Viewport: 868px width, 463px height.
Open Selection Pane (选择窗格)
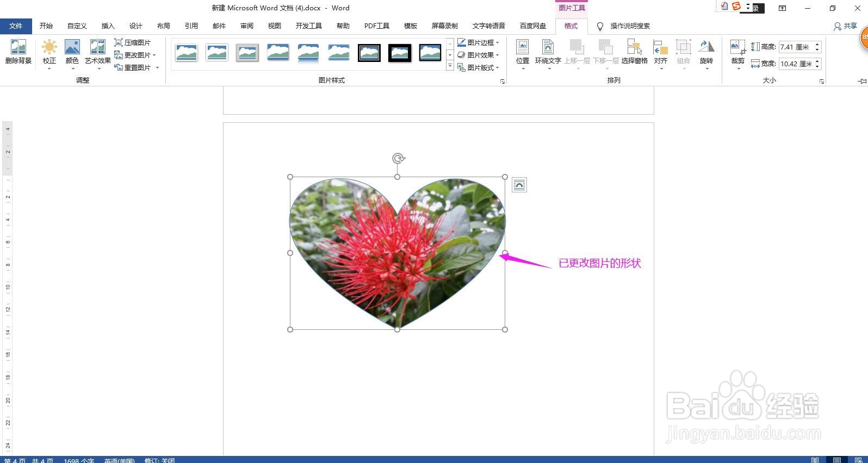tap(634, 52)
